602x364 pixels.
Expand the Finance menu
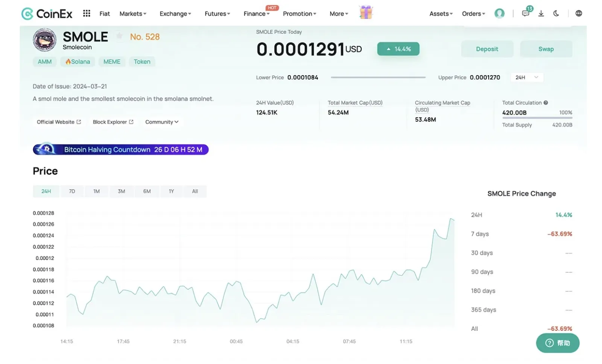coord(257,14)
